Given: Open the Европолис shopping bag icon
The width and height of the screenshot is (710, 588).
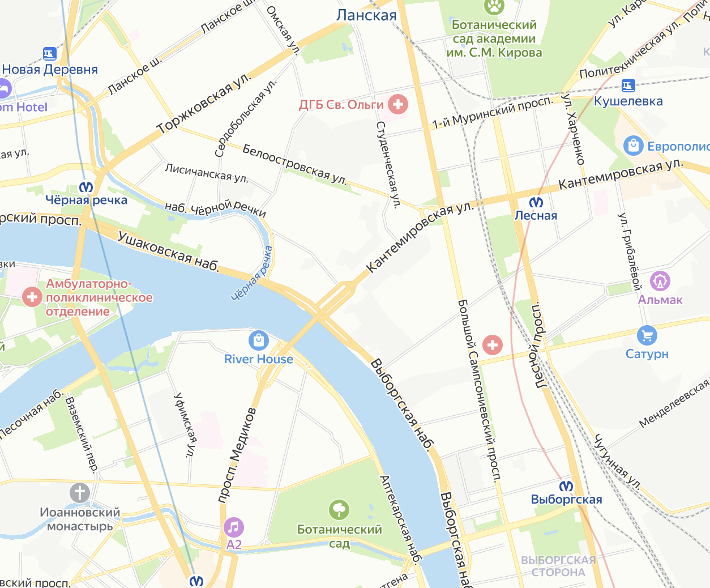Looking at the screenshot, I should point(634,146).
